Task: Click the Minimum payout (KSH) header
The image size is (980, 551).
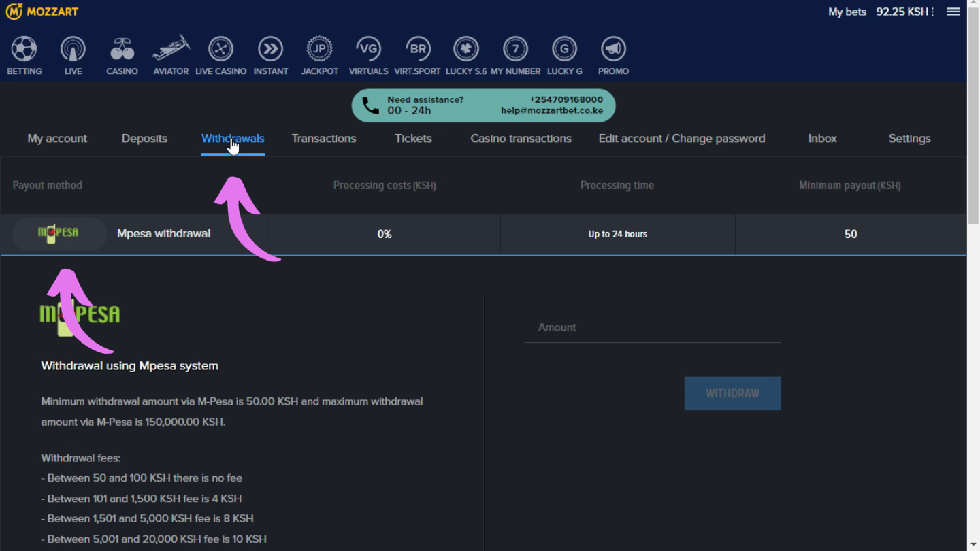Action: 850,185
